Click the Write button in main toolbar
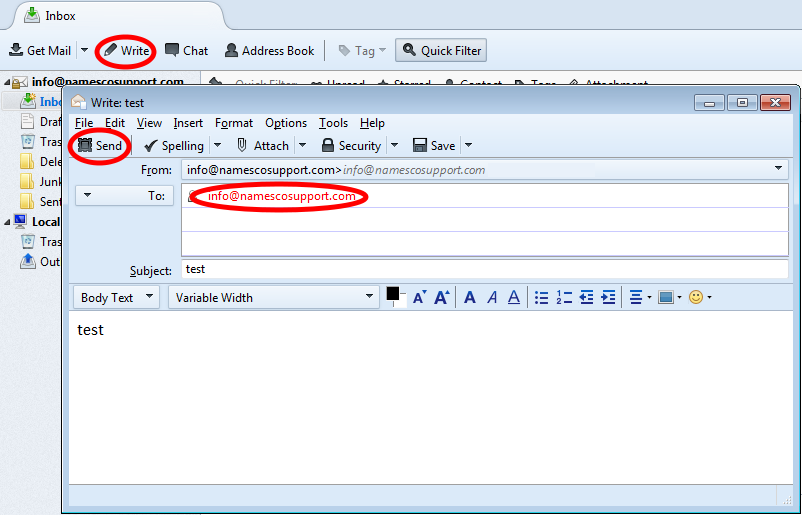Viewport: 802px width, 515px height. click(x=126, y=51)
